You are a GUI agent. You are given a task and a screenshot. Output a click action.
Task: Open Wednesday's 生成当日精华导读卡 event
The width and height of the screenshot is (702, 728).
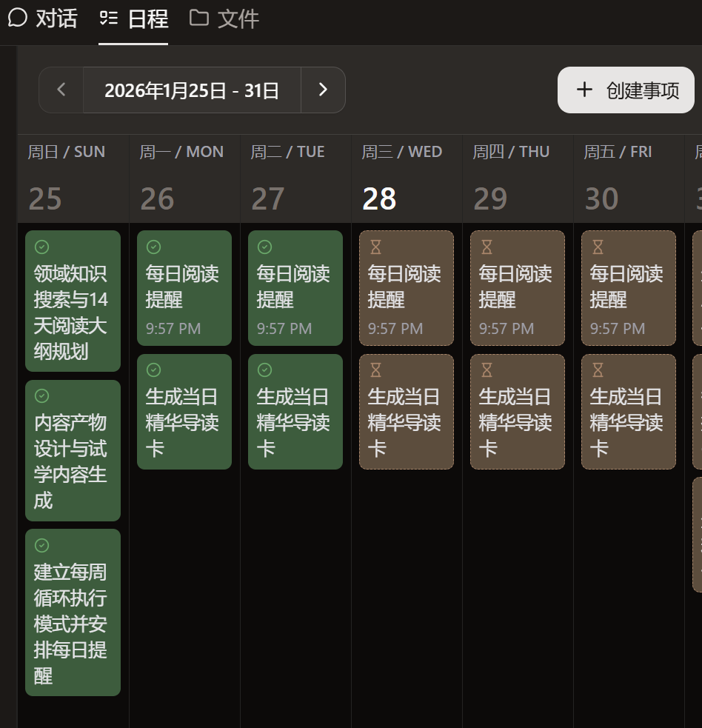tap(406, 411)
